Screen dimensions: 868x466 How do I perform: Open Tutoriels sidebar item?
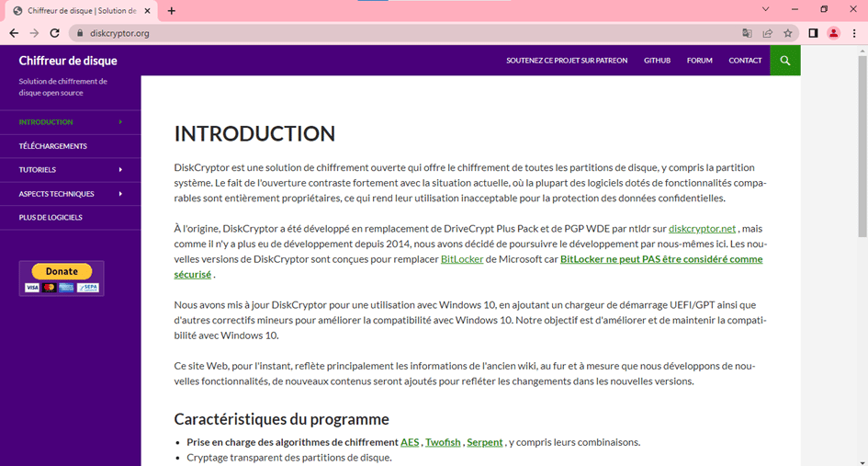click(38, 169)
